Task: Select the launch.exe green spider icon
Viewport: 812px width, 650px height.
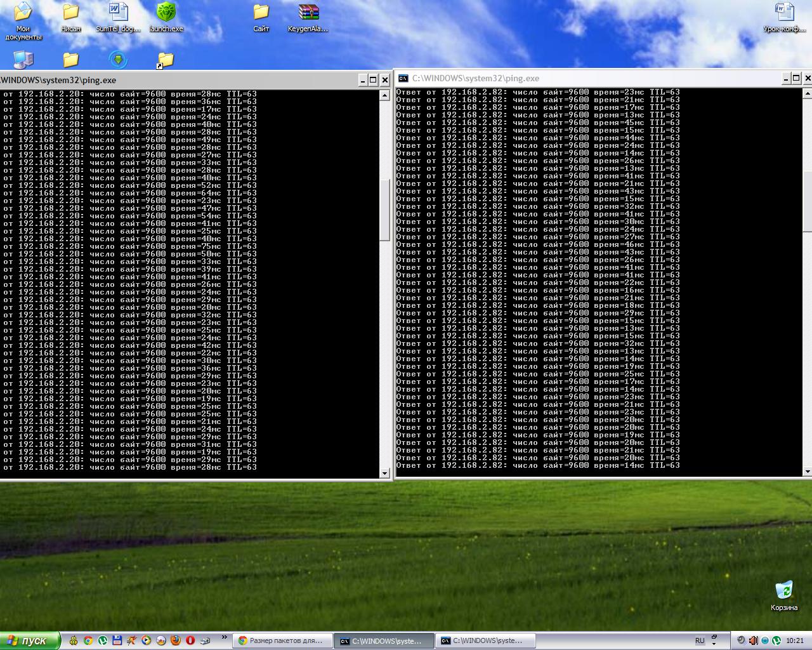Action: pyautogui.click(x=166, y=13)
